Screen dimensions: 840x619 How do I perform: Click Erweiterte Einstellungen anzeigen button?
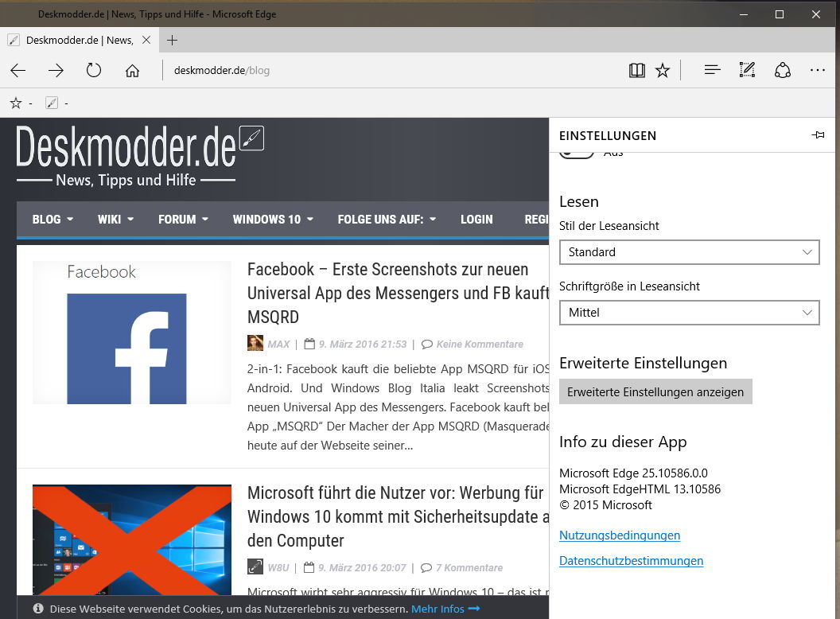[x=655, y=391]
